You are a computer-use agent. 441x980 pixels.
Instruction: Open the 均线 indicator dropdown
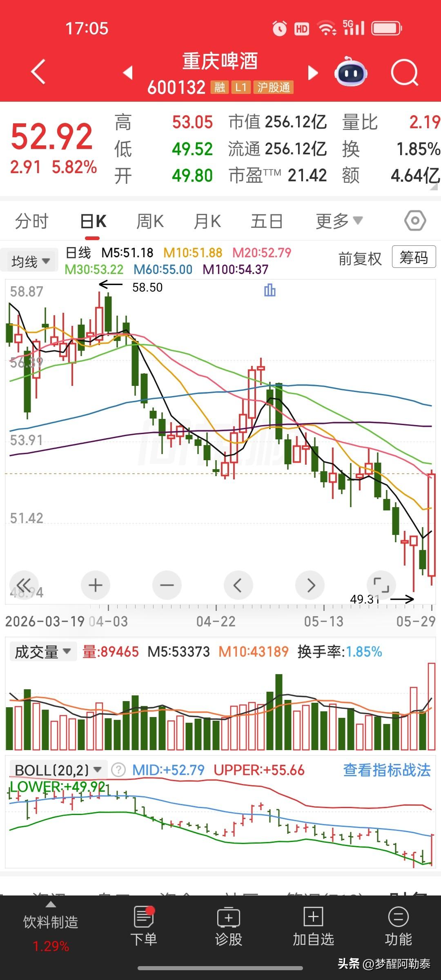(30, 261)
